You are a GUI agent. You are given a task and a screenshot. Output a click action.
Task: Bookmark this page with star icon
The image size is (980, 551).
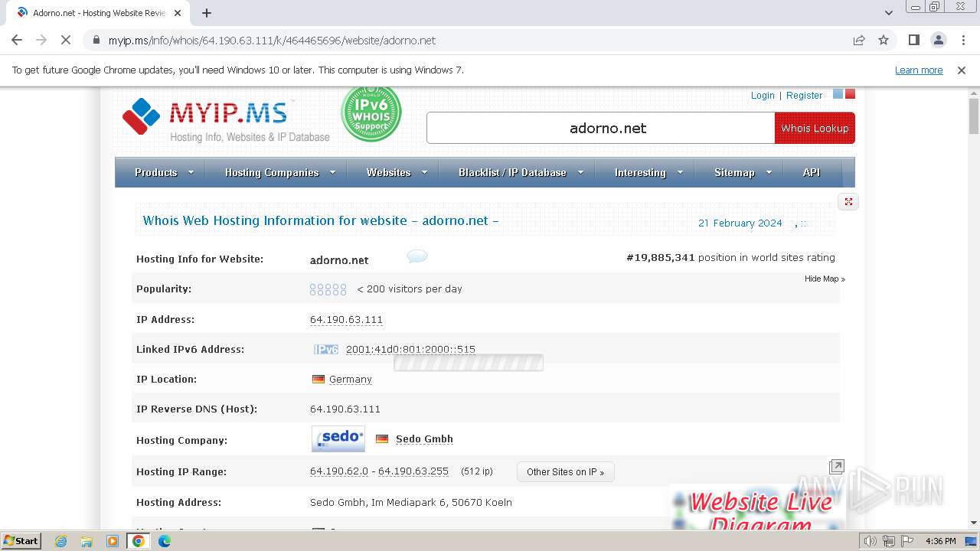point(884,40)
